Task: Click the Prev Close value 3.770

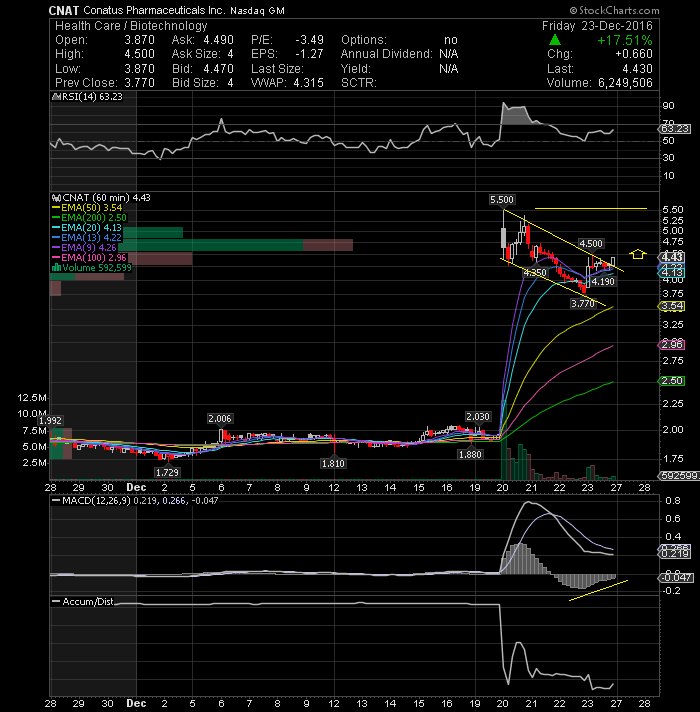Action: (x=139, y=83)
